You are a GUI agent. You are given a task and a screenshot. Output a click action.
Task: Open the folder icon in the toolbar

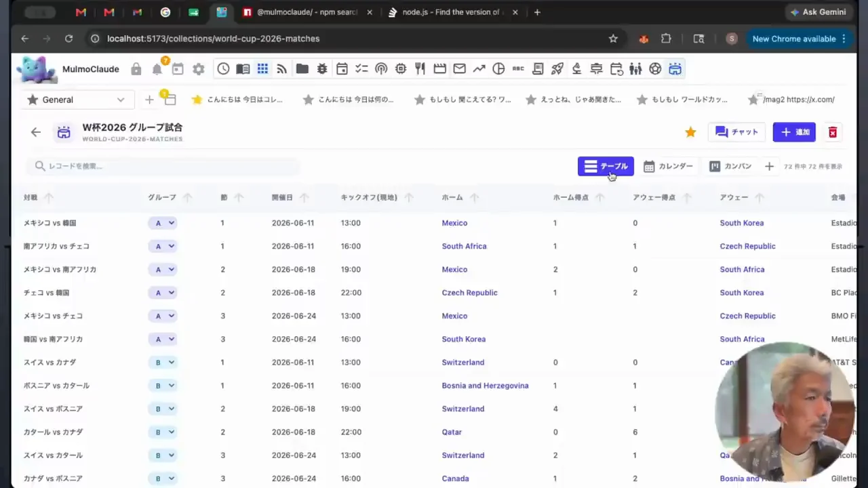click(302, 68)
